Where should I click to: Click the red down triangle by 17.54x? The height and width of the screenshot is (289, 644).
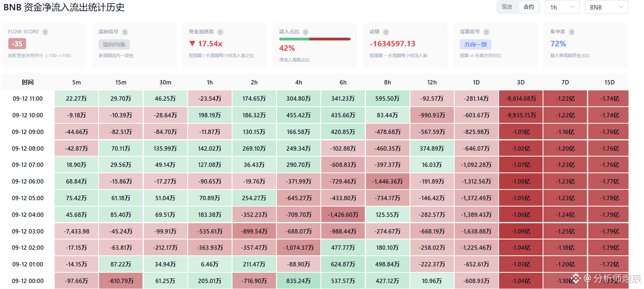pyautogui.click(x=192, y=44)
